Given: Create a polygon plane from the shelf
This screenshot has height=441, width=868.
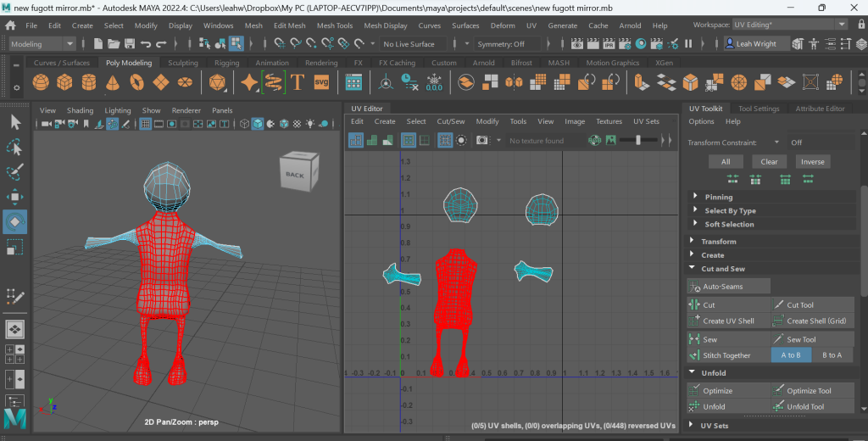Looking at the screenshot, I should 160,82.
